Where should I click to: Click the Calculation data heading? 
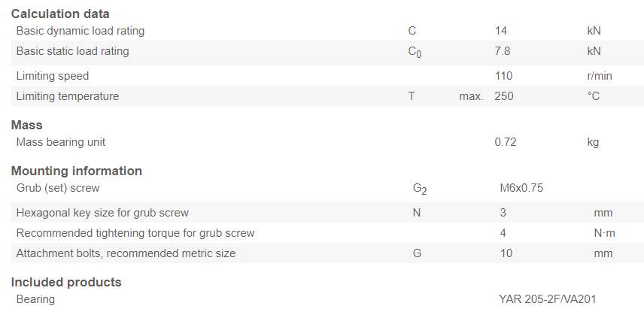coord(60,14)
